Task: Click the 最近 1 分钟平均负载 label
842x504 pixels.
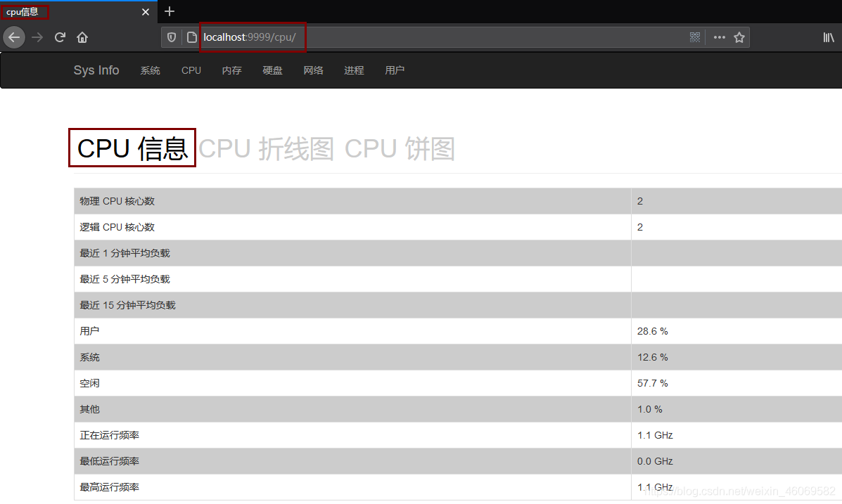Action: coord(125,253)
